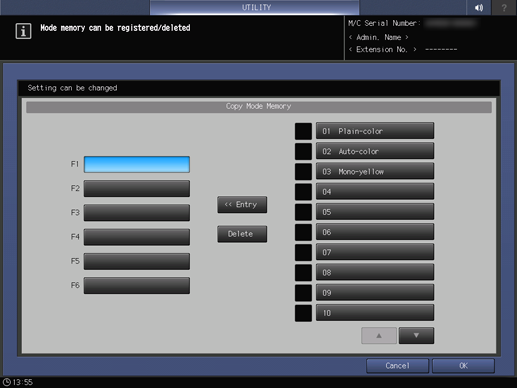The image size is (517, 388).
Task: Tap the speaker sound icon
Action: coord(479,7)
